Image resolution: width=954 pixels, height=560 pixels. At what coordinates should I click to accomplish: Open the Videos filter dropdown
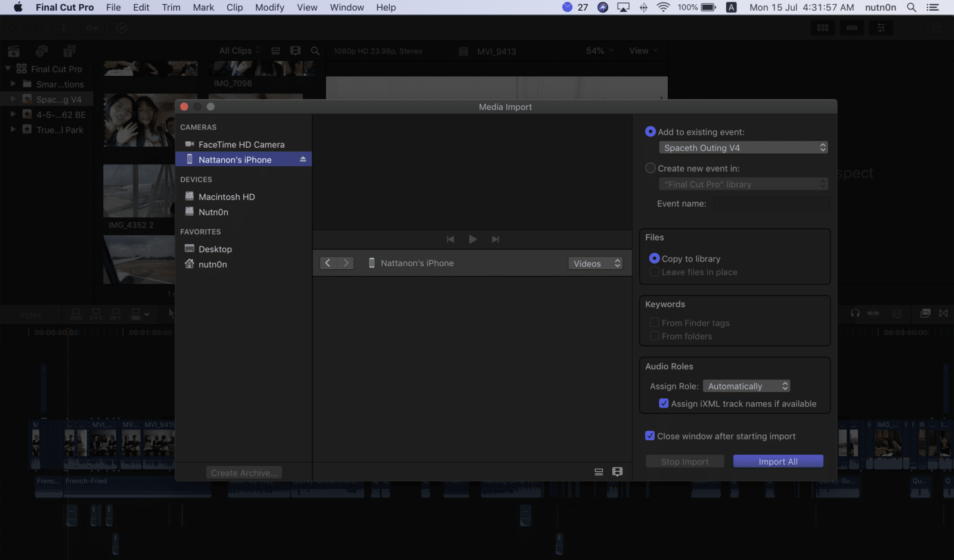tap(596, 264)
